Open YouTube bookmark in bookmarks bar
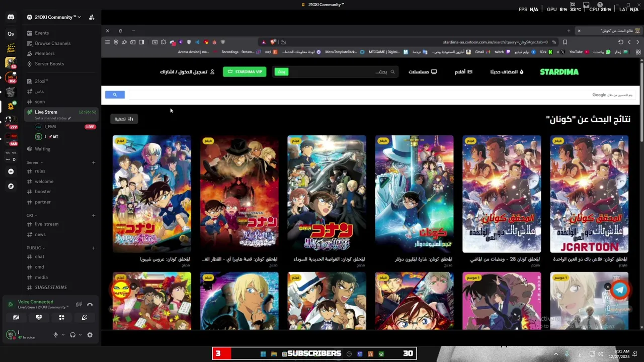The height and width of the screenshot is (362, 644). click(579, 52)
